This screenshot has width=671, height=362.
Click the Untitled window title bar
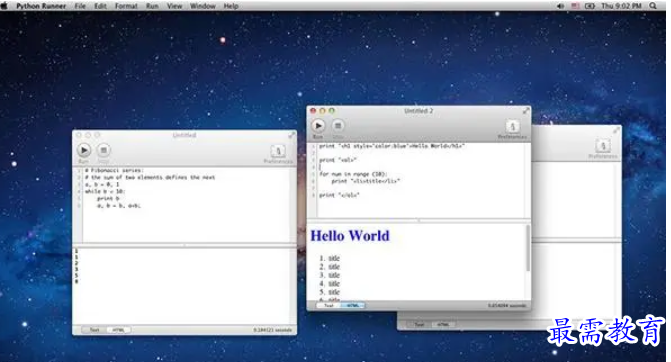point(184,135)
